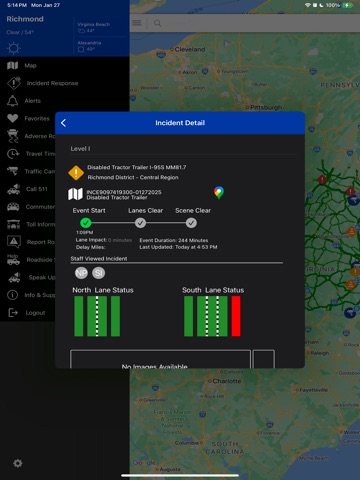Open settings with the gear icon

click(17, 463)
